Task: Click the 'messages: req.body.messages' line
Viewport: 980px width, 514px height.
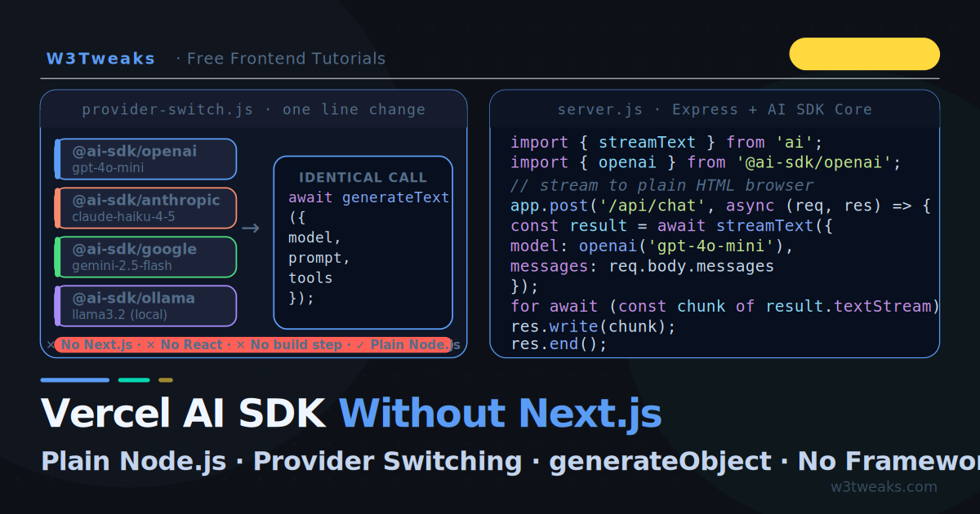Action: point(642,267)
